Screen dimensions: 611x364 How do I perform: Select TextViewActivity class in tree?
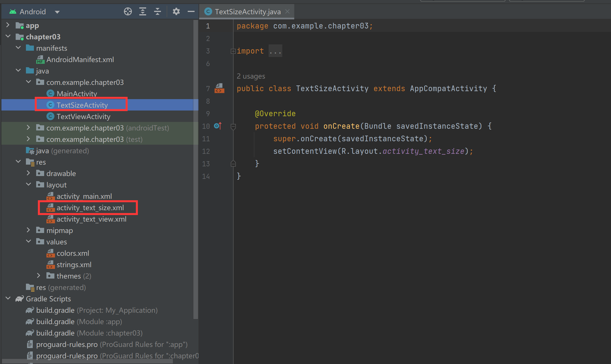coord(83,116)
